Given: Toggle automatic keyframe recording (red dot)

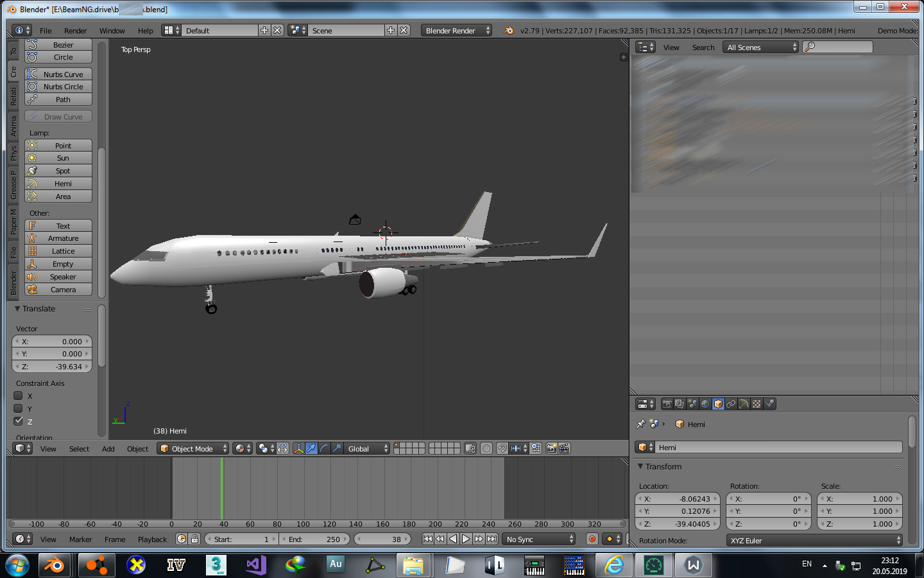Looking at the screenshot, I should [x=592, y=539].
